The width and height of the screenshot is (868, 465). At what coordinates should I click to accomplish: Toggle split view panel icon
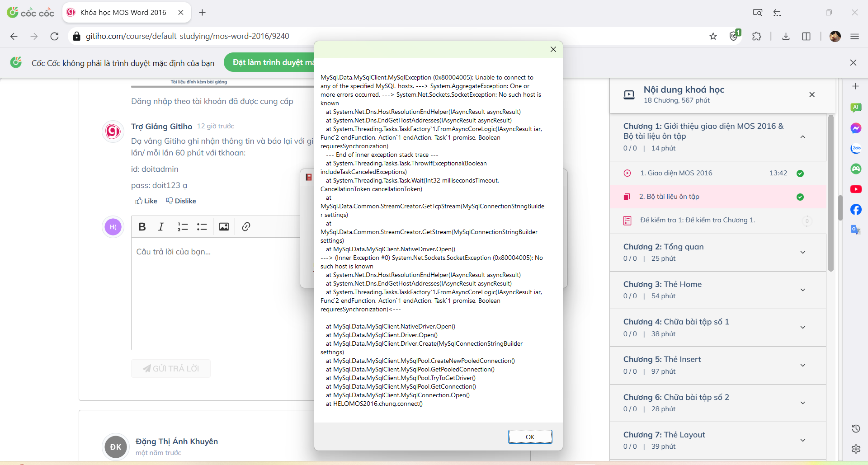tap(806, 36)
